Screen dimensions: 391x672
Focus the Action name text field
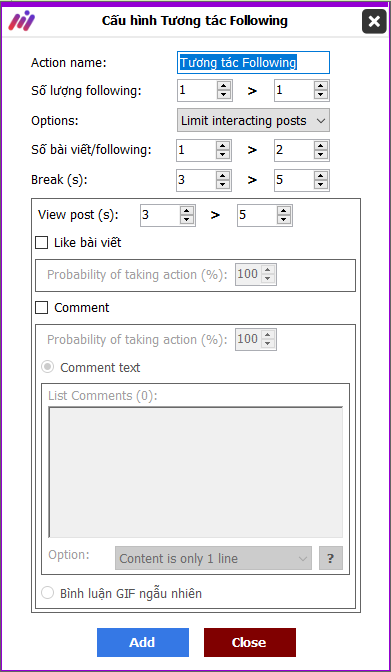pos(253,63)
